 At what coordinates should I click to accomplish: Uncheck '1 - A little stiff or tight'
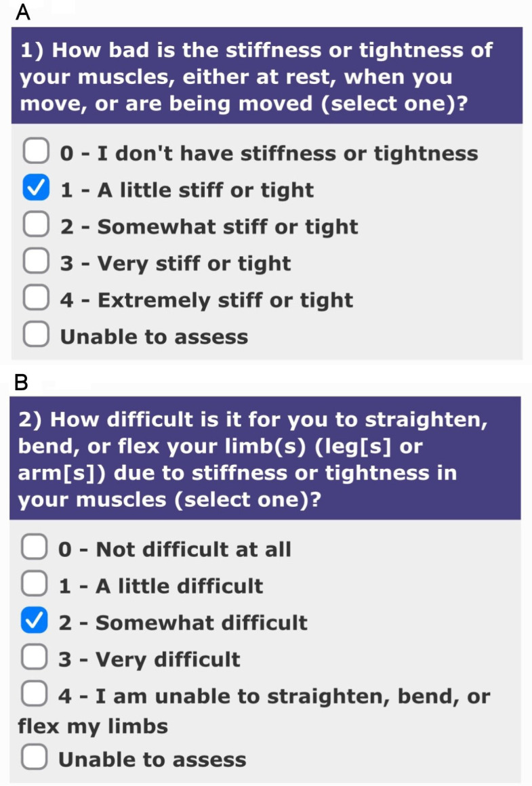[36, 188]
